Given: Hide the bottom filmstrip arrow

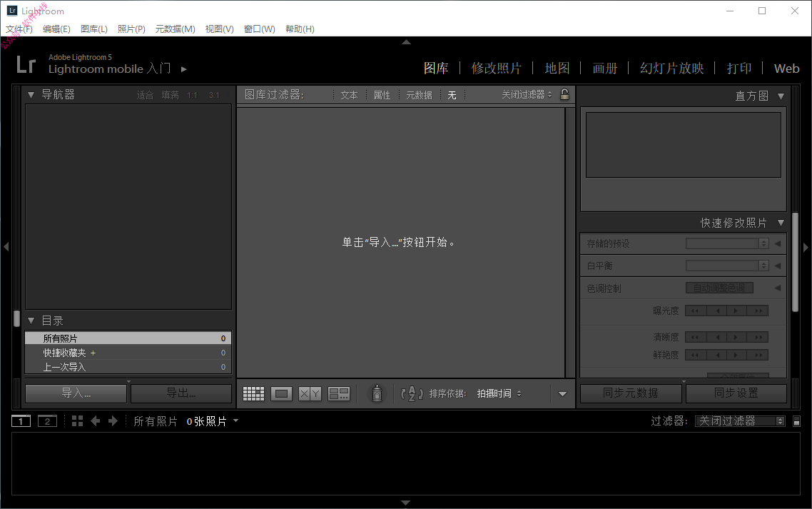Looking at the screenshot, I should (406, 503).
